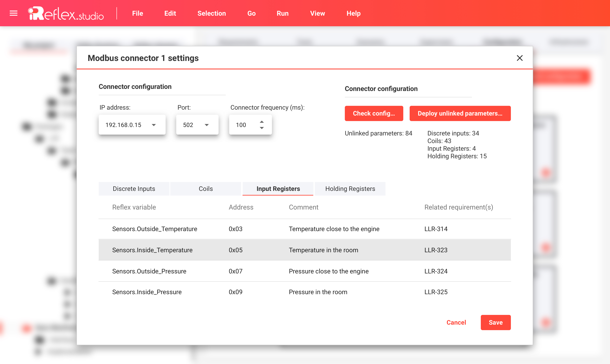
Task: Close the Modbus connector settings dialog
Action: coord(519,58)
